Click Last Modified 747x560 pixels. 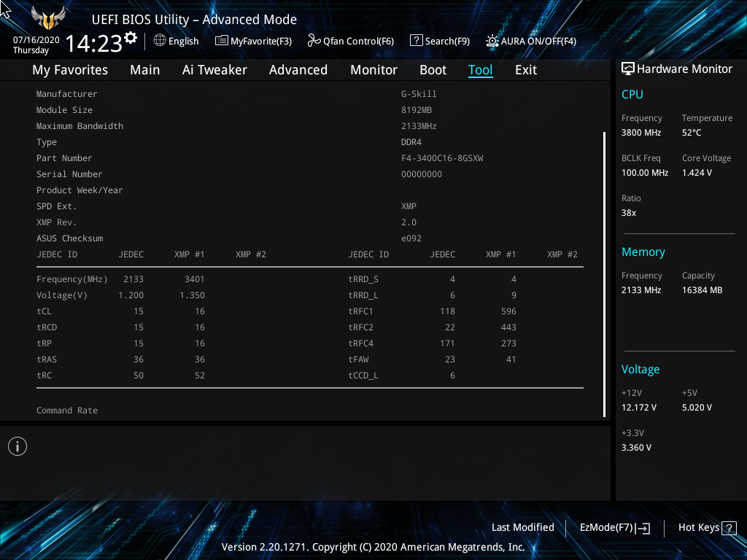click(x=522, y=527)
